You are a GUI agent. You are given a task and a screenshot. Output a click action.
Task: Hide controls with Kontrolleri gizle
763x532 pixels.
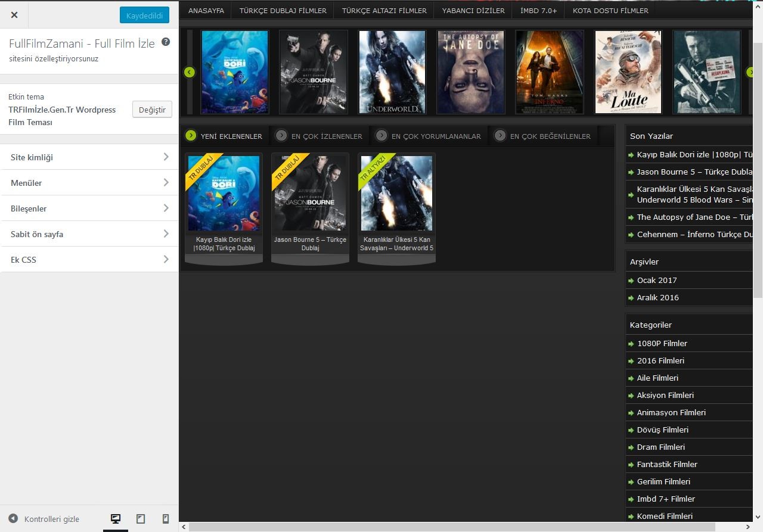coord(44,519)
